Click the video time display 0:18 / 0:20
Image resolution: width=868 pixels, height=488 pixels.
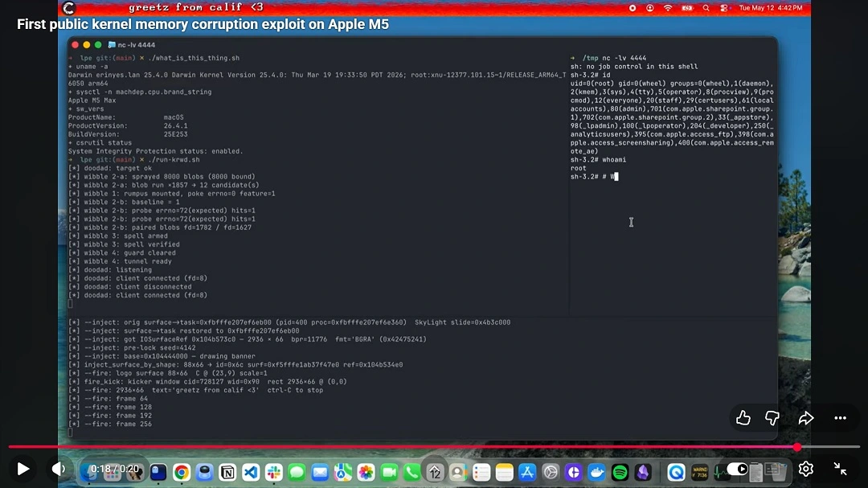(115, 469)
